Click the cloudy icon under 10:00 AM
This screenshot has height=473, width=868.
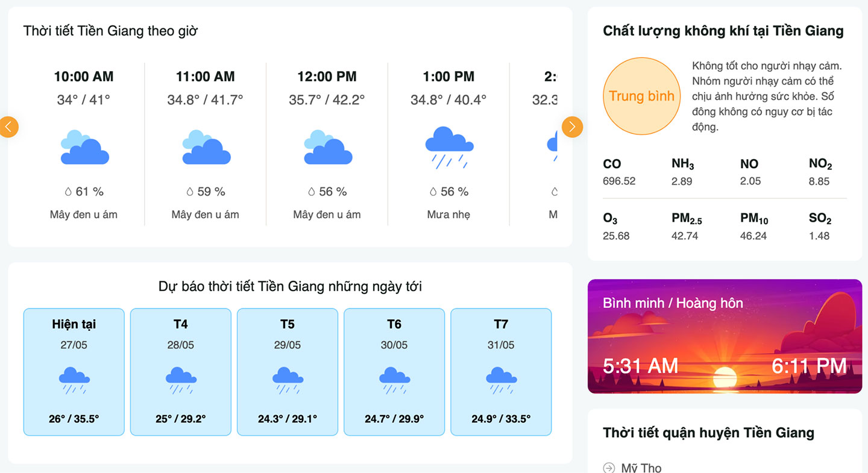(84, 147)
